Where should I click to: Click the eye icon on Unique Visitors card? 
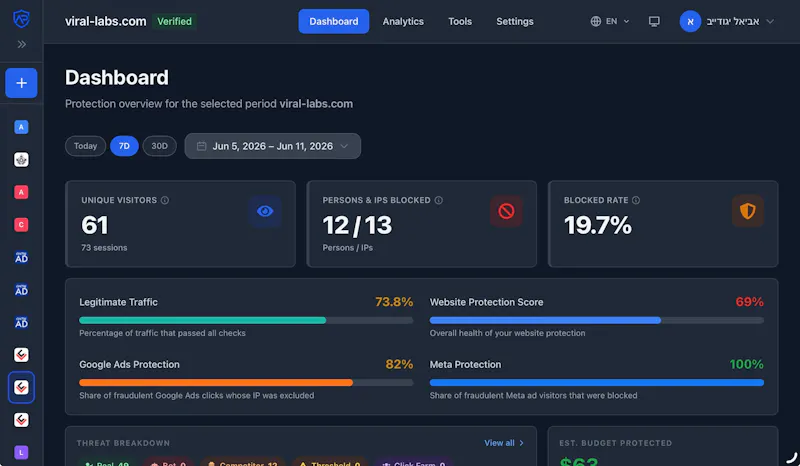pyautogui.click(x=265, y=211)
